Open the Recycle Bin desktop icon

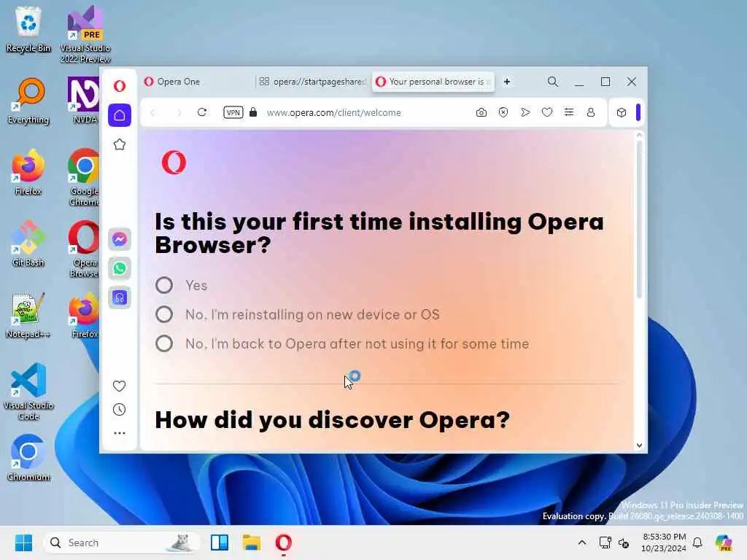click(x=28, y=28)
